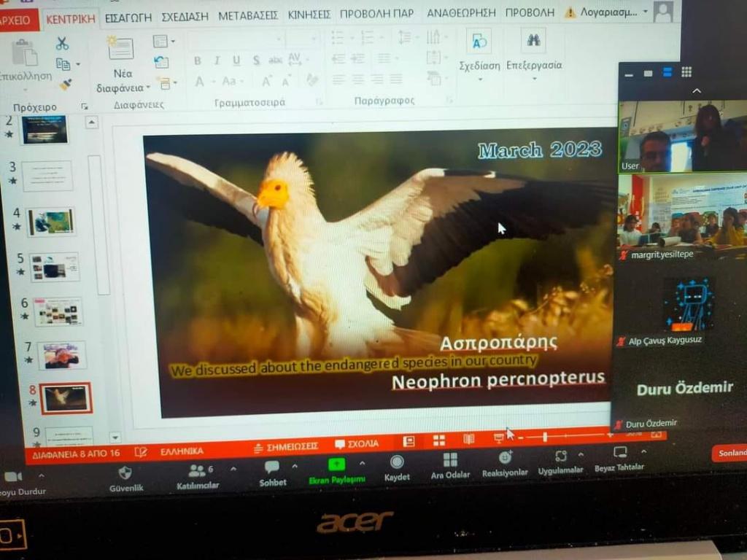Switch to the ΜΕΤΑΒΑΣΕΙΣ ribbon tab
Image resolution: width=747 pixels, height=560 pixels.
[248, 15]
